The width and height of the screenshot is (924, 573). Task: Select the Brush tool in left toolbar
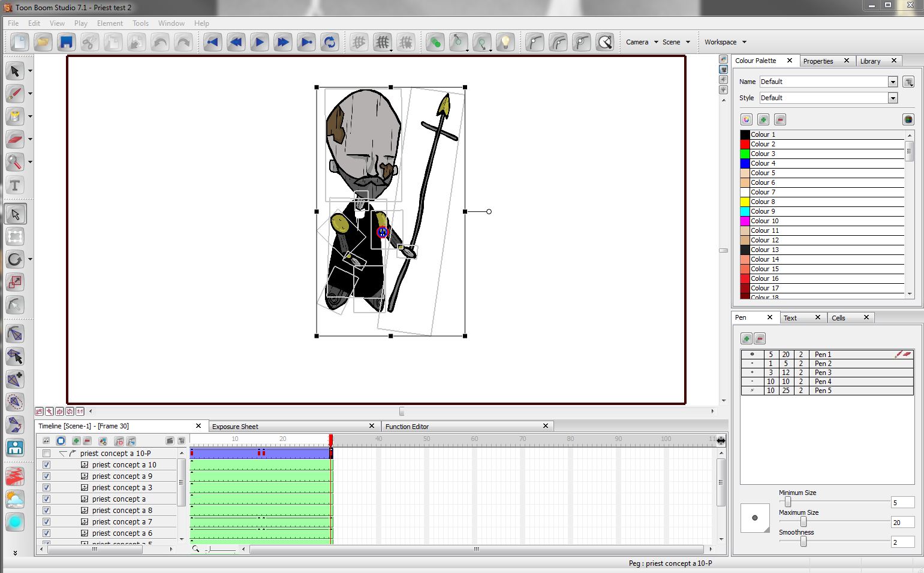click(15, 94)
